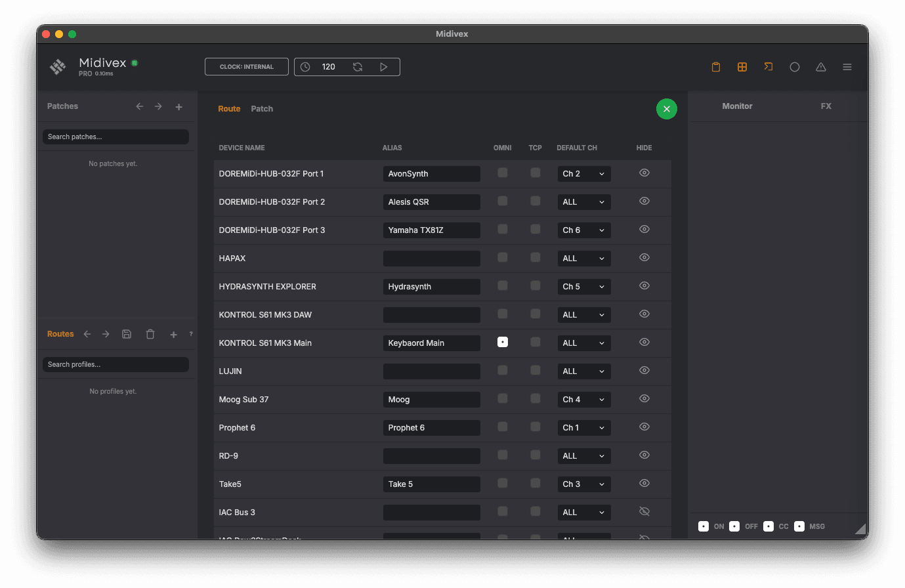The image size is (905, 588).
Task: Open the grid layout icon in toolbar
Action: (742, 67)
